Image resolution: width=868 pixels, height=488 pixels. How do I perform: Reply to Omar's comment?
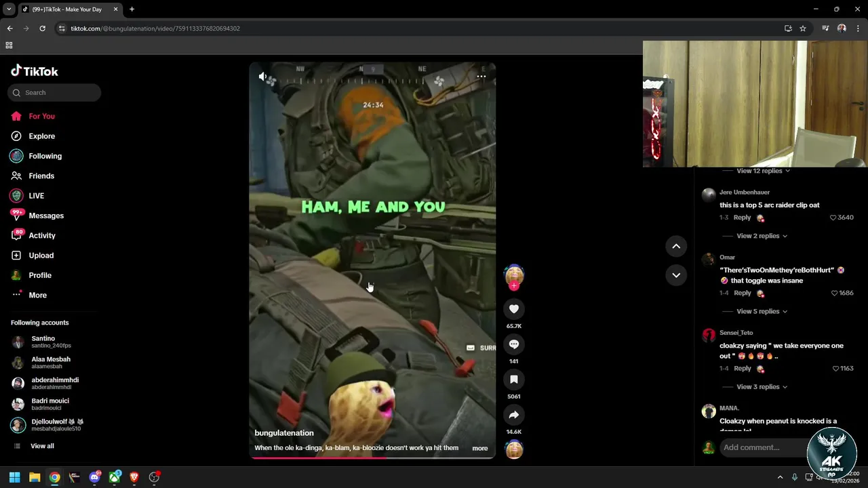742,293
